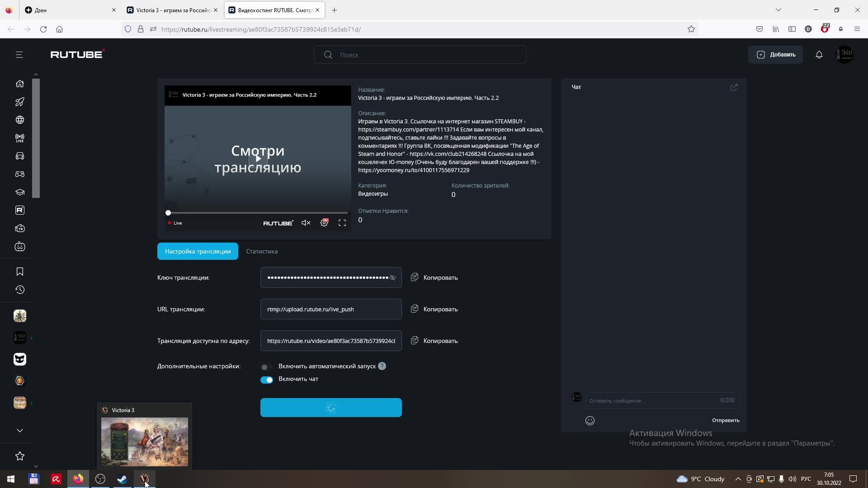Viewport: 868px width, 488px height.
Task: Copy the URL трансляции value
Action: (x=434, y=310)
